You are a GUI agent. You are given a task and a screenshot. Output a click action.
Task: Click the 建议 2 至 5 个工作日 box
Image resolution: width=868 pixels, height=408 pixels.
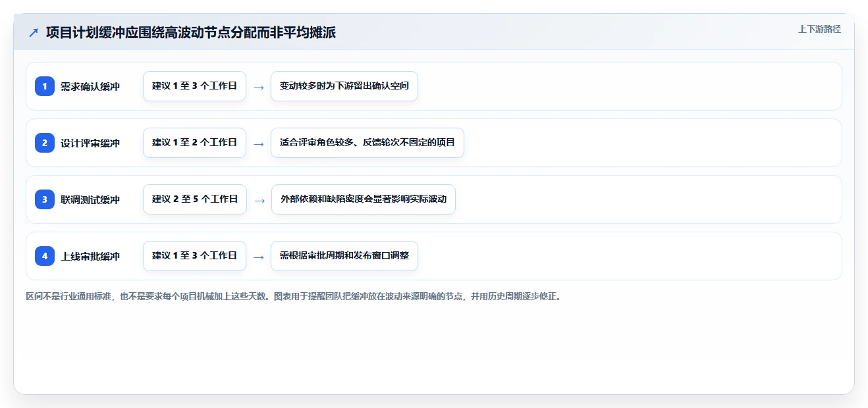pyautogui.click(x=195, y=199)
